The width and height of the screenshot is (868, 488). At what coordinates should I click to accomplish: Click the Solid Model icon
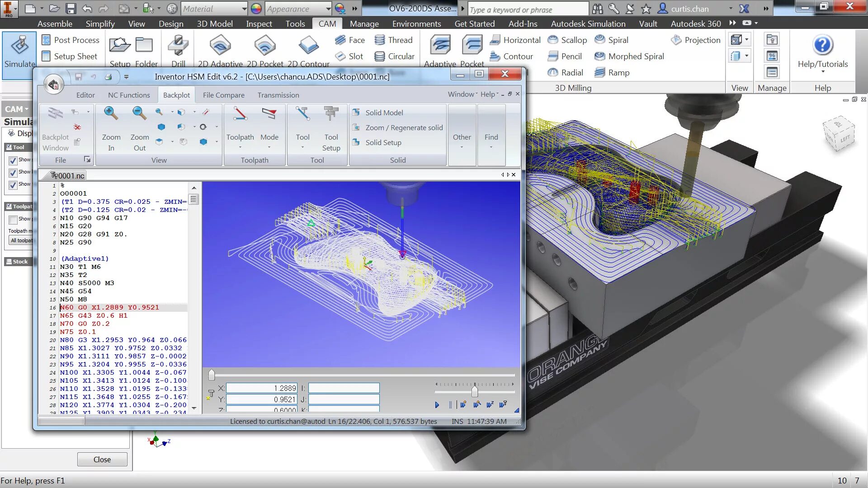[356, 113]
